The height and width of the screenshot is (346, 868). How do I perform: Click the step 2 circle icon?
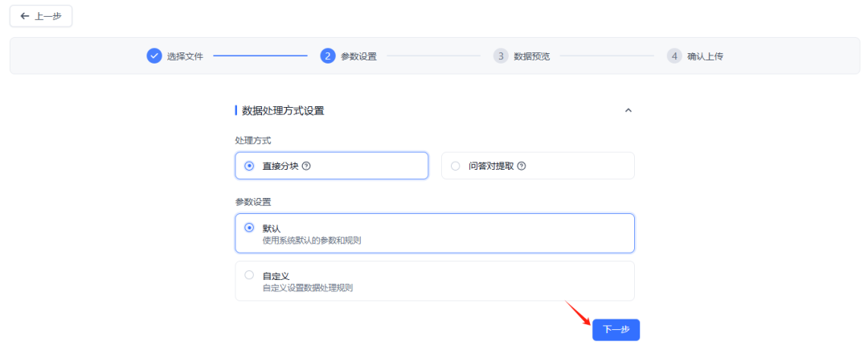coord(328,56)
